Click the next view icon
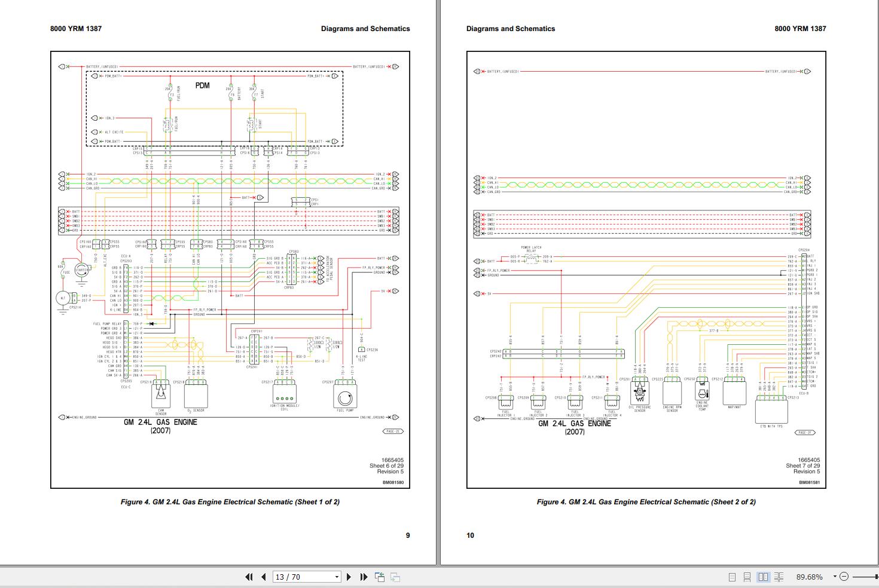879x588 pixels. tap(395, 577)
